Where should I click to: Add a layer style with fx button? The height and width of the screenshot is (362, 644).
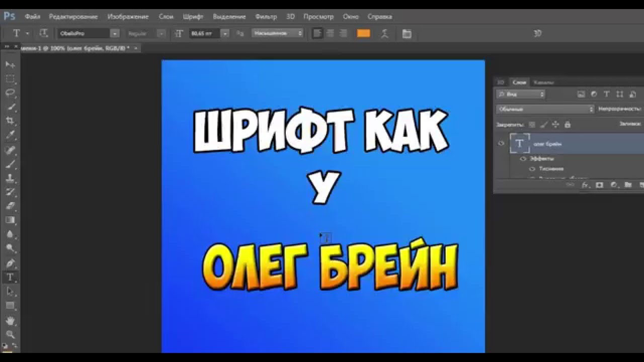(x=585, y=185)
